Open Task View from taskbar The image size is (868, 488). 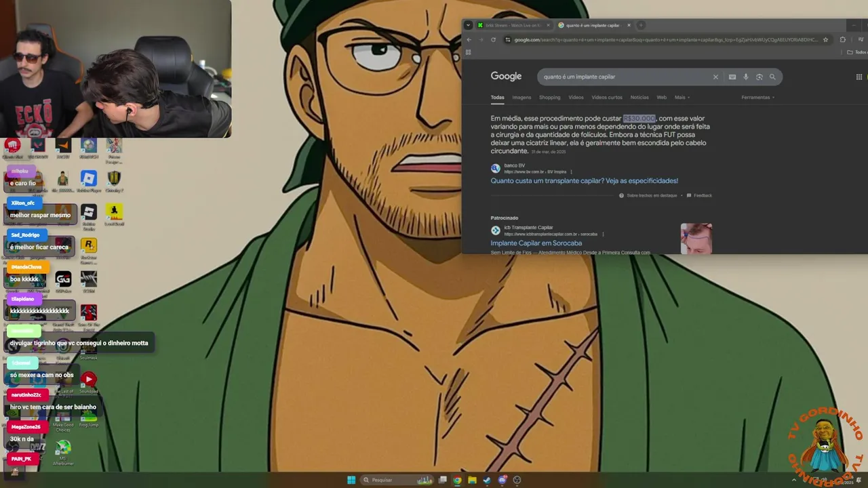(x=443, y=480)
